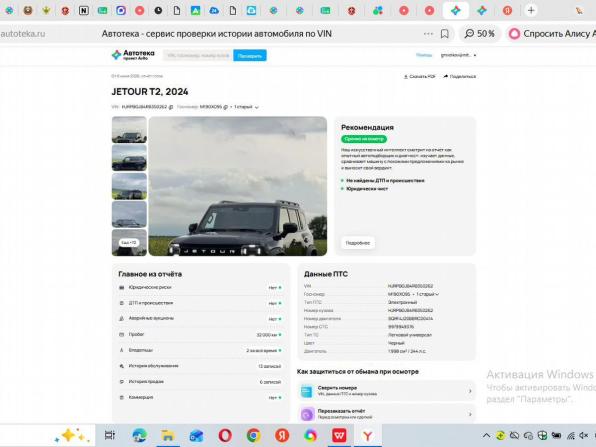Click the История обслуживания wrench icon
596x447 pixels.
pos(122,366)
